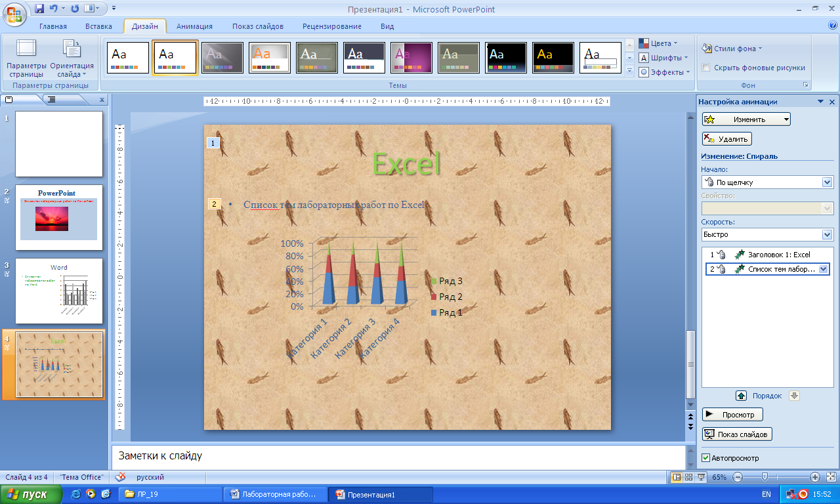Click the Изменить effect button
The height and width of the screenshot is (504, 840).
pos(746,119)
